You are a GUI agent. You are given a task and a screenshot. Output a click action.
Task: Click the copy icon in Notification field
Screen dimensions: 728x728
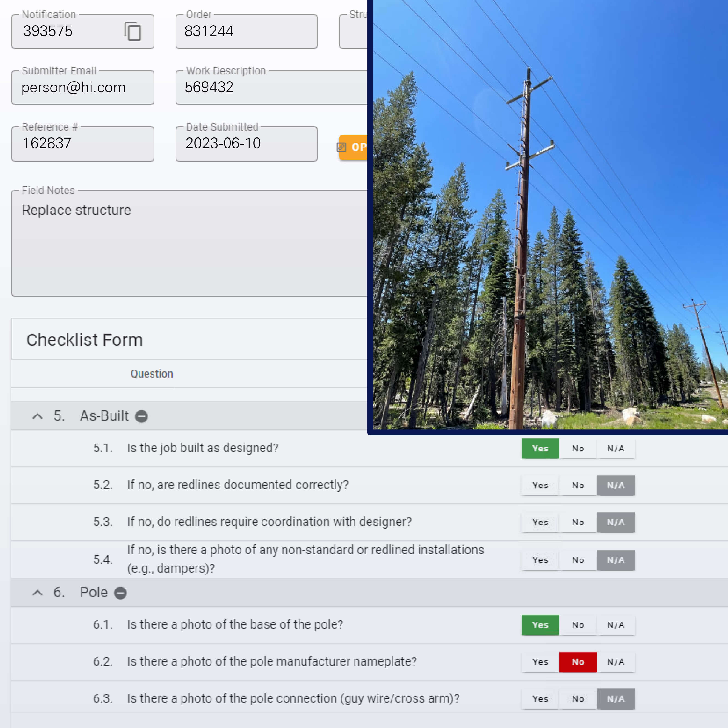(133, 31)
